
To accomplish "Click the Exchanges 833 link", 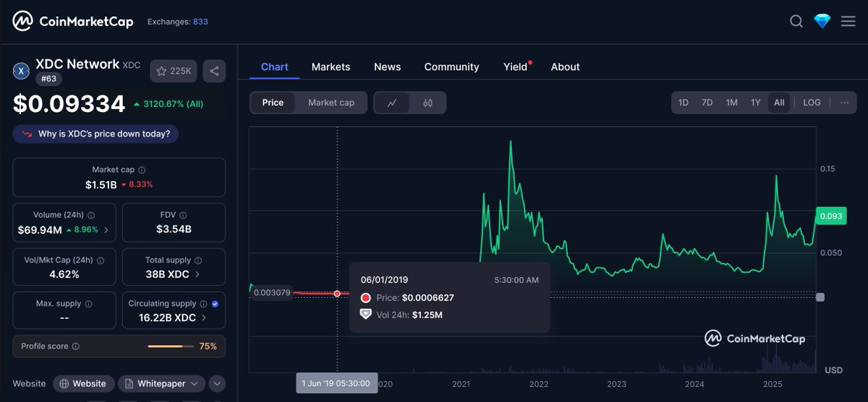I will click(177, 22).
